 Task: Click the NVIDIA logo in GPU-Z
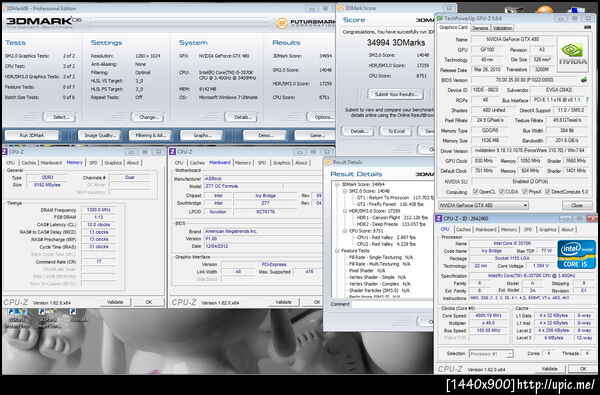click(572, 54)
